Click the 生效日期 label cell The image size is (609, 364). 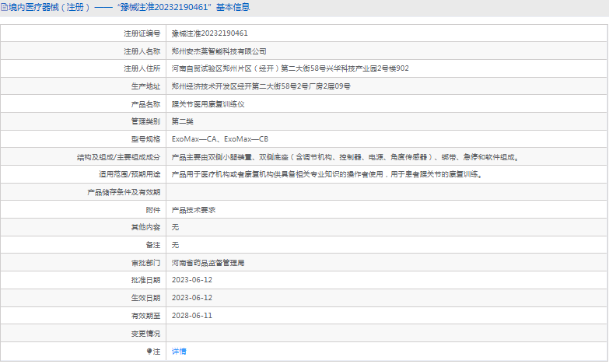point(83,298)
